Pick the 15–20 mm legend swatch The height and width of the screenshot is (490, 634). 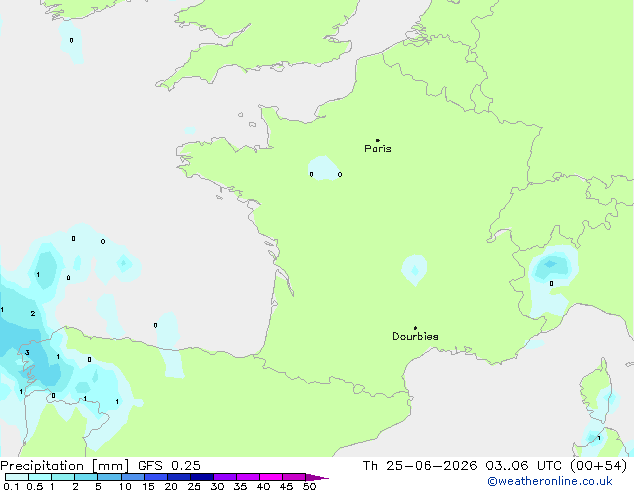[x=155, y=477]
